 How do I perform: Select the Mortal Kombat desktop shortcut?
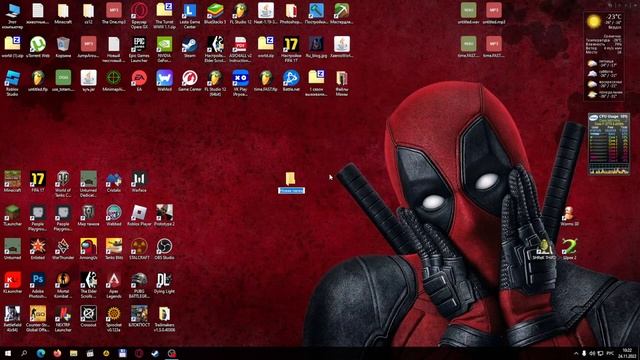pos(63,285)
